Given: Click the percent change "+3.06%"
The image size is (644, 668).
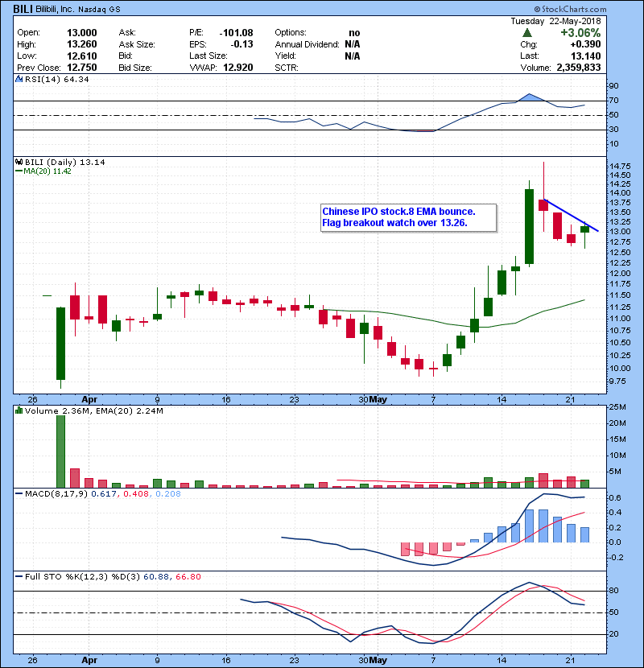Looking at the screenshot, I should (x=580, y=33).
